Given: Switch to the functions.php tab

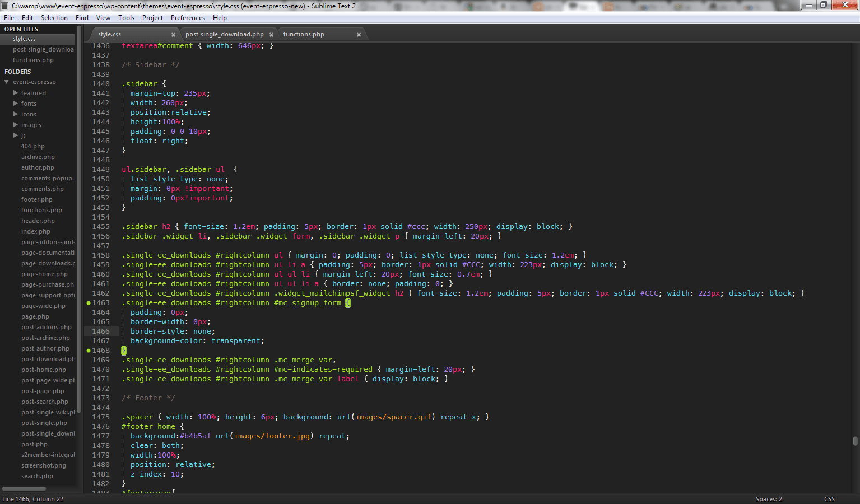Looking at the screenshot, I should pyautogui.click(x=303, y=34).
